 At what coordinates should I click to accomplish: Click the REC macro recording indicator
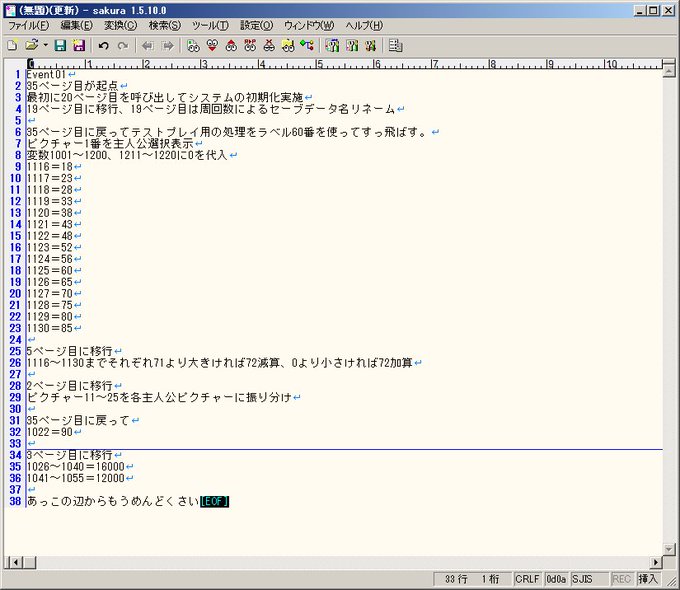click(x=621, y=579)
